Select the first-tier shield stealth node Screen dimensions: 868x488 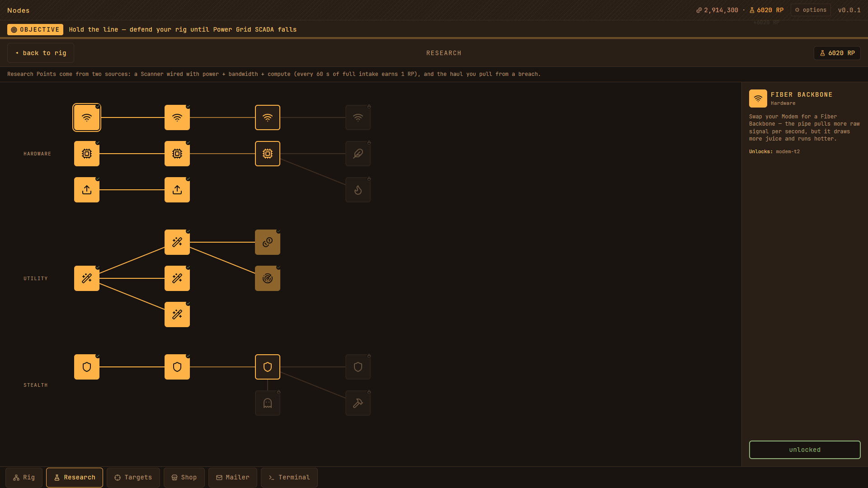coord(87,367)
